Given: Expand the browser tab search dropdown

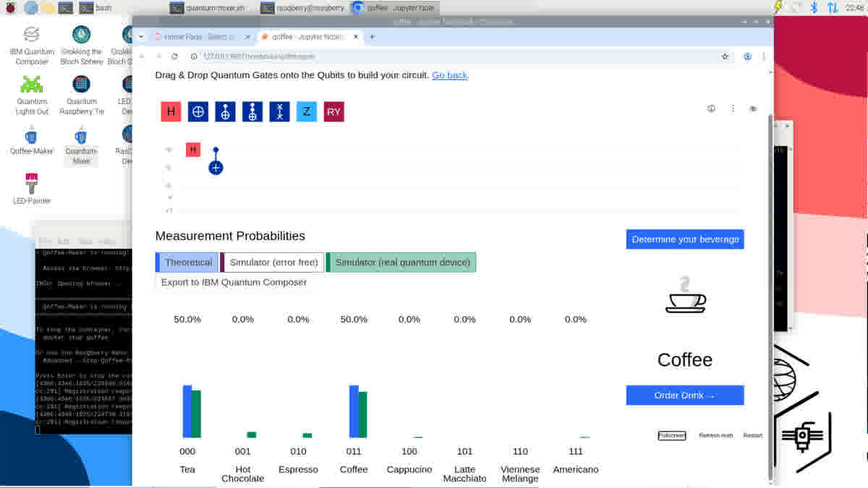Looking at the screenshot, I should (x=141, y=36).
